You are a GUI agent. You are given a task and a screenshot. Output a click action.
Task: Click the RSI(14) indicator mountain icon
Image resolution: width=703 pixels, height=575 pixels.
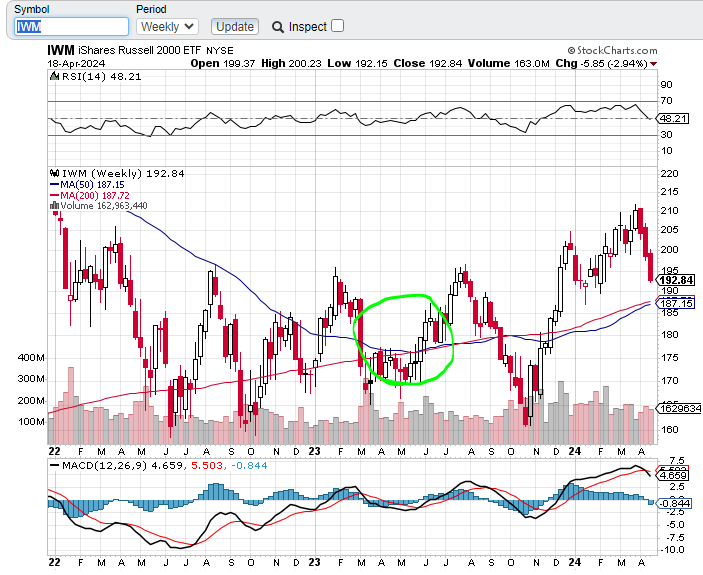point(54,76)
